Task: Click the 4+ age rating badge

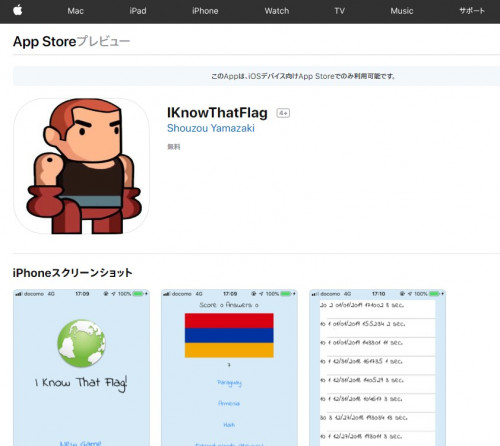Action: 283,113
